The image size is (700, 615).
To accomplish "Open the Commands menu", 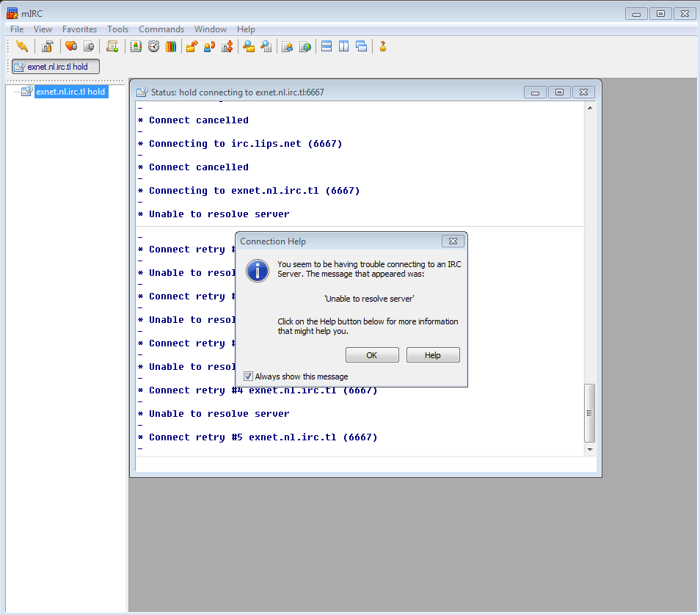I will pos(161,29).
